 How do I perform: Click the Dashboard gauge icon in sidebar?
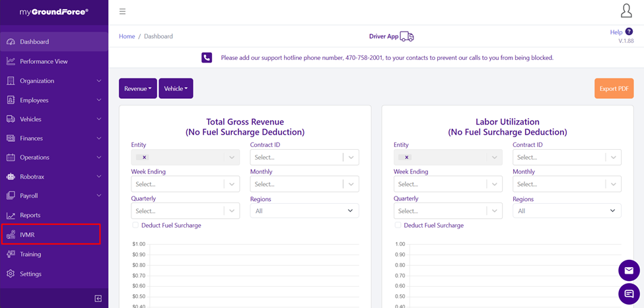11,42
